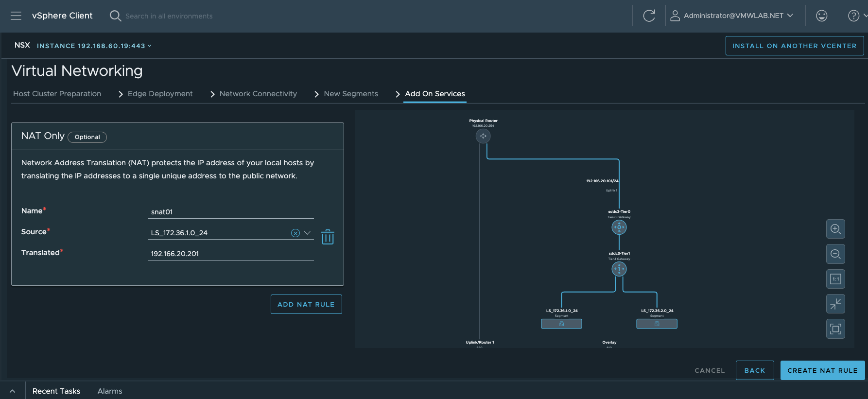This screenshot has height=399, width=868.
Task: Select the sddc3-Tier1 gateway node
Action: coord(619,269)
